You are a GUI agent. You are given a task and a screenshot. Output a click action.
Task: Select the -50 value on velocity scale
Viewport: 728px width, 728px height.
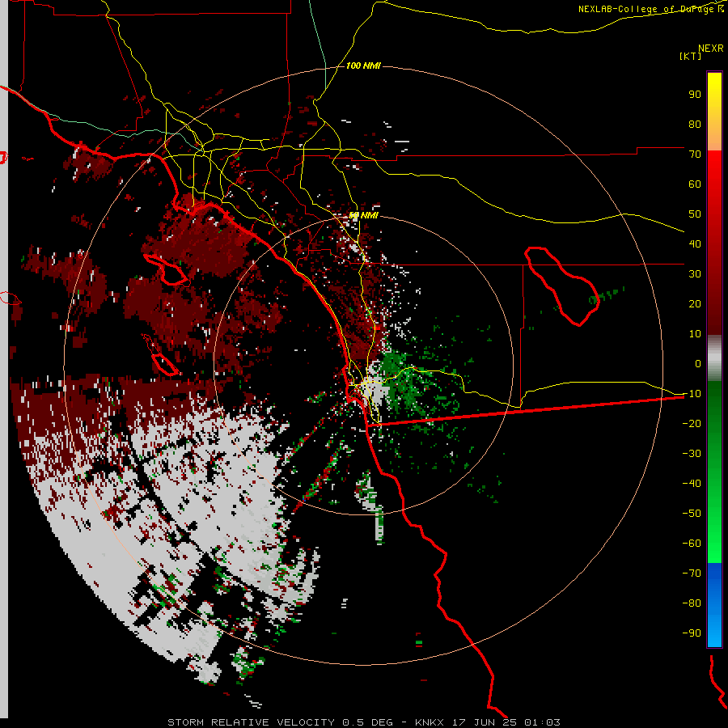point(692,514)
